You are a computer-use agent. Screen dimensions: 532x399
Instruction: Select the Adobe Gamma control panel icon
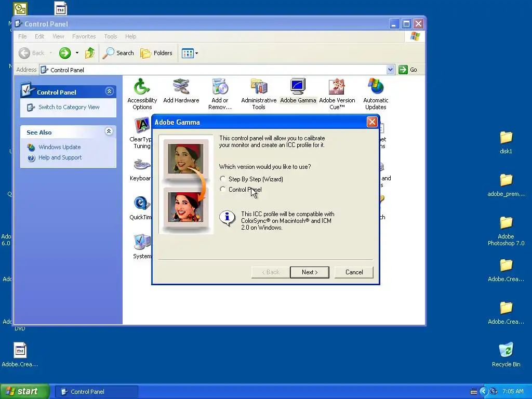298,90
